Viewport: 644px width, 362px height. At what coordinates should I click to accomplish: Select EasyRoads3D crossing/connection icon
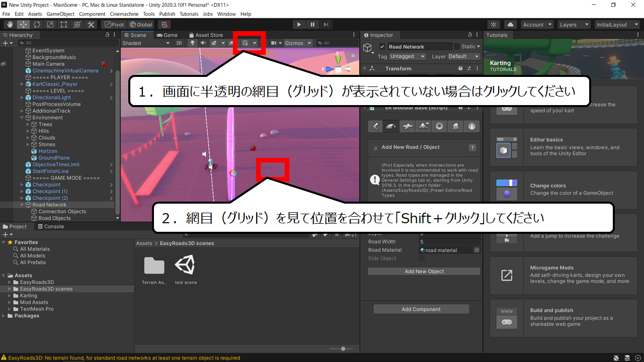pos(408,127)
